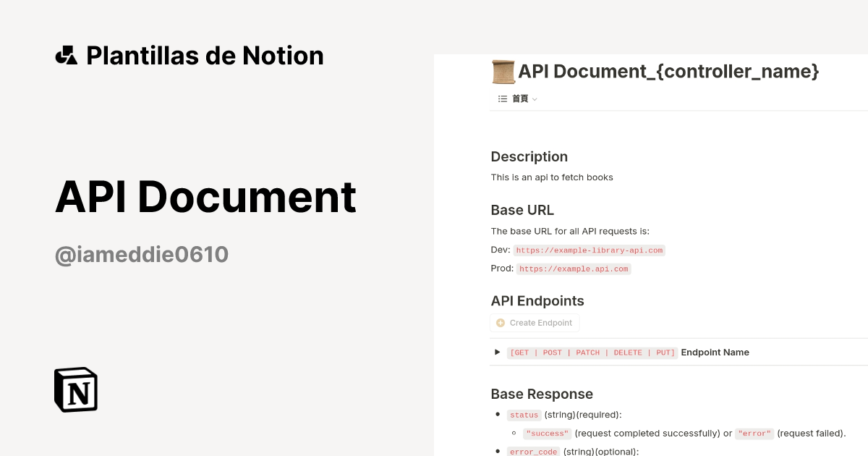Click the Description heading
868x456 pixels.
pos(529,156)
